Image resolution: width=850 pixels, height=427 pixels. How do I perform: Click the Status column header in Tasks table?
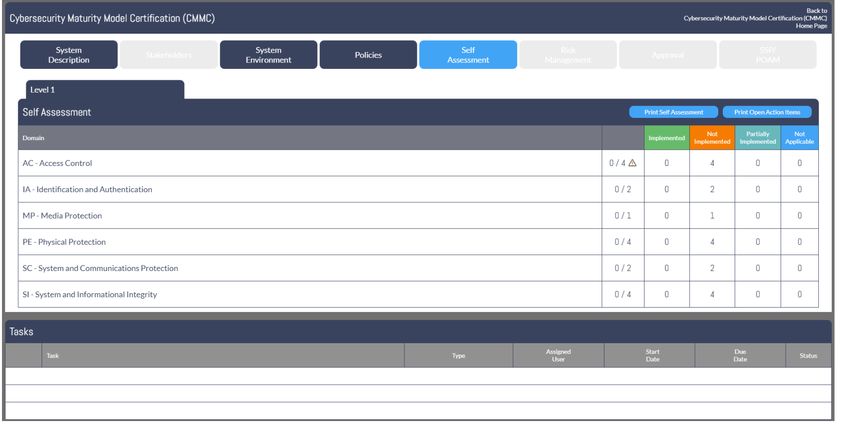[x=808, y=355]
